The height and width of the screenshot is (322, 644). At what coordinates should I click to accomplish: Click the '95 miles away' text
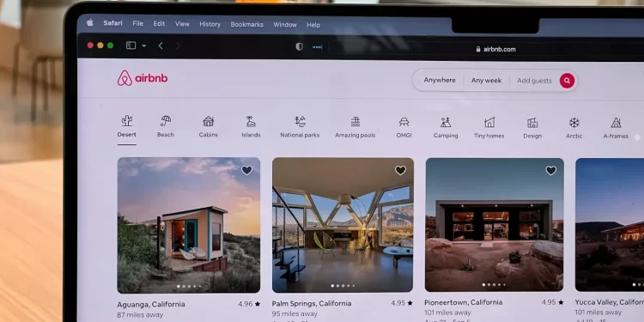pyautogui.click(x=295, y=313)
